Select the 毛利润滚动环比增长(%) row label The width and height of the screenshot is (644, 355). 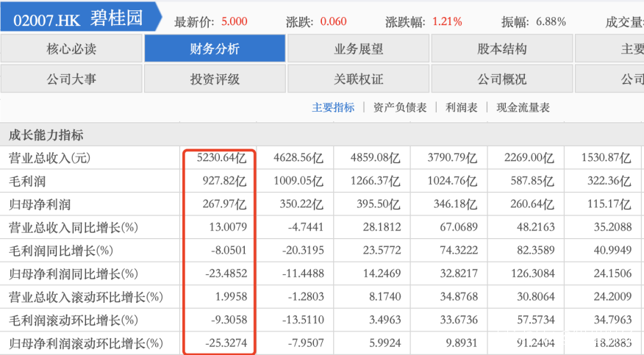pyautogui.click(x=73, y=320)
